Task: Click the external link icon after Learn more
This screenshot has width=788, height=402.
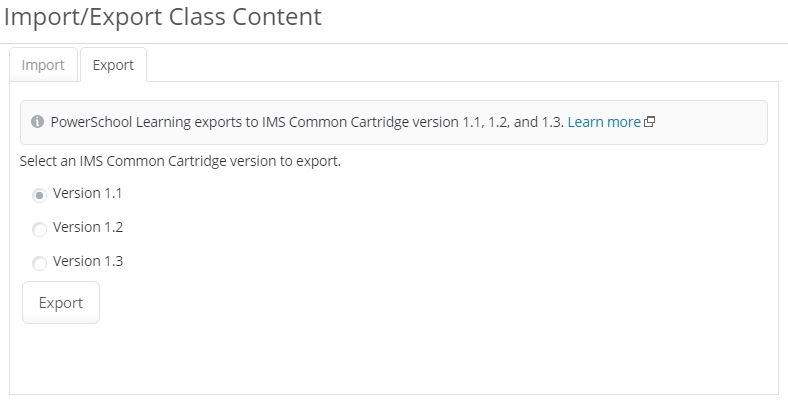Action: tap(649, 122)
